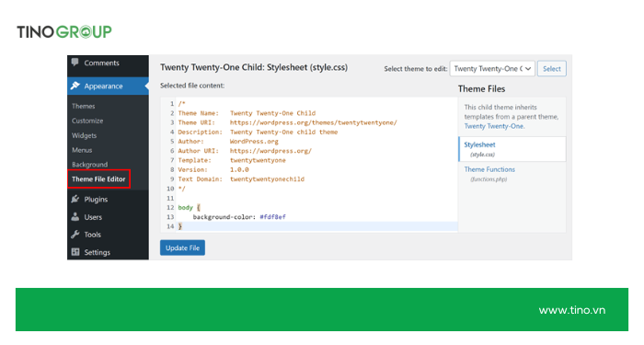
Task: Click the Theme Name code line
Action: 247,113
